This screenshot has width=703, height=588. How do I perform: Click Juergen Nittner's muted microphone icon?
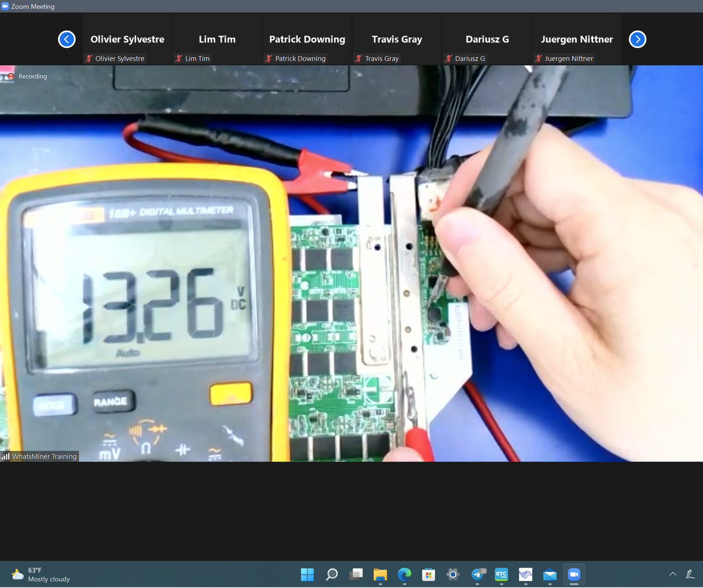(x=539, y=58)
